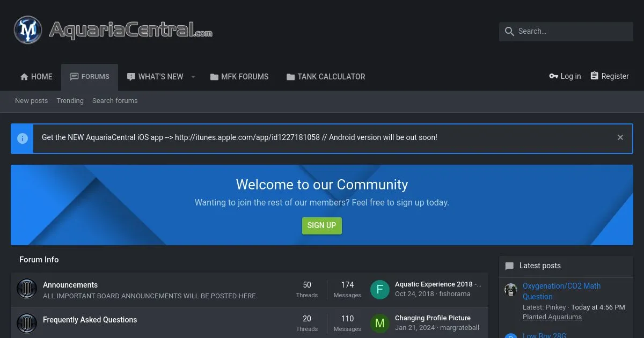Click the key icon beside Log in

554,76
